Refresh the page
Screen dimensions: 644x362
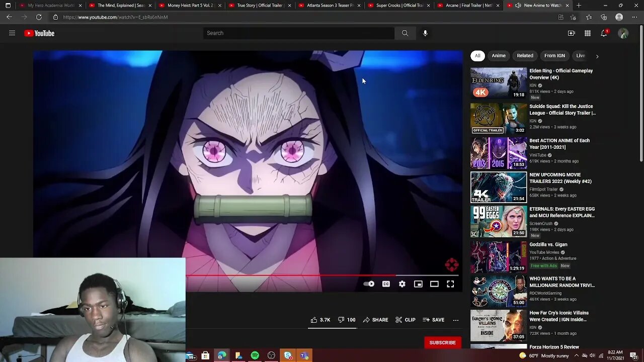(x=39, y=17)
